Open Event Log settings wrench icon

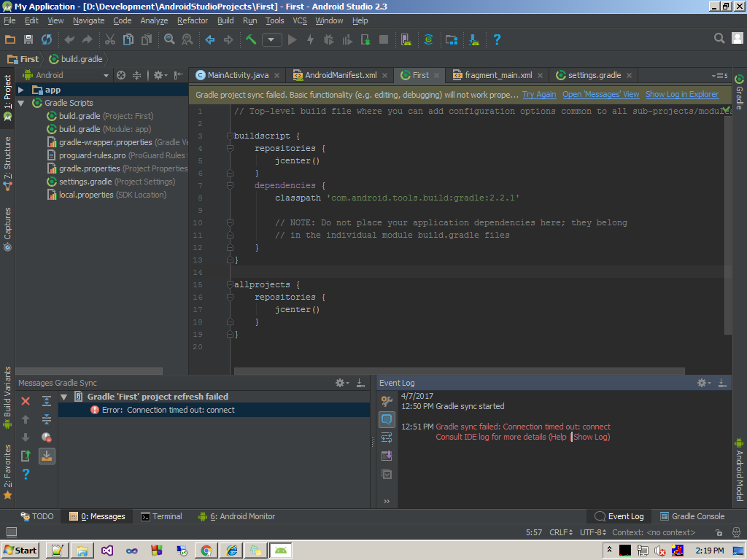[x=387, y=401]
